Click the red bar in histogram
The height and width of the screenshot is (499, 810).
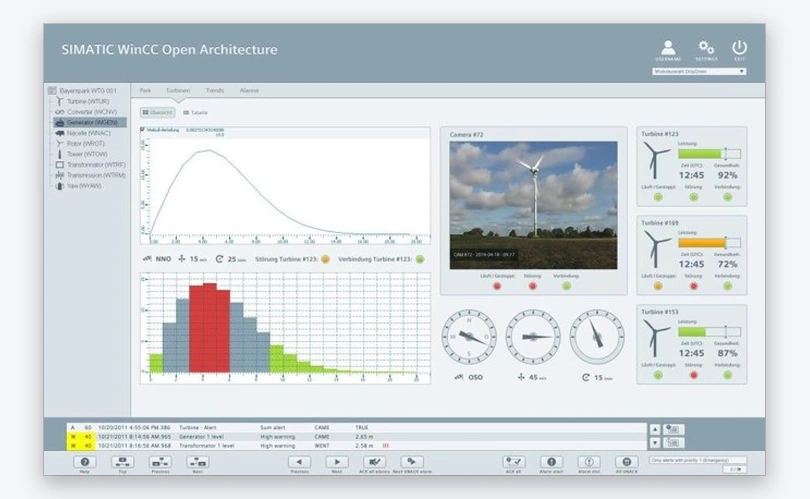pyautogui.click(x=209, y=328)
